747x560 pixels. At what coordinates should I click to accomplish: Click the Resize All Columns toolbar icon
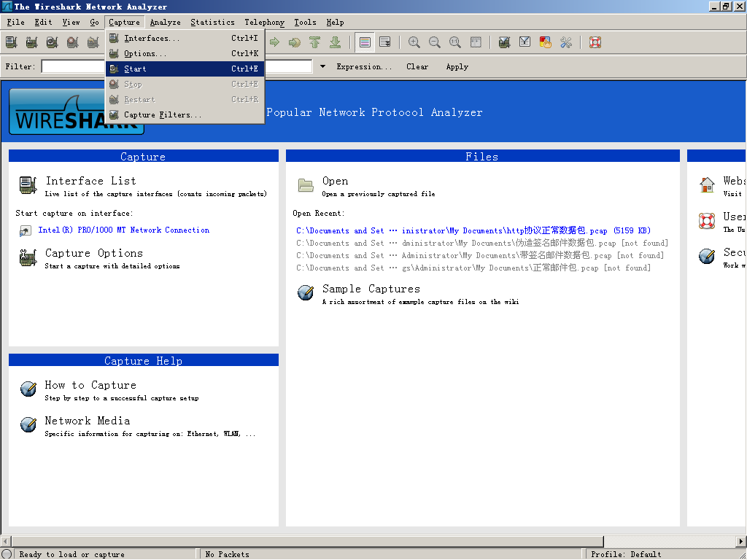476,42
